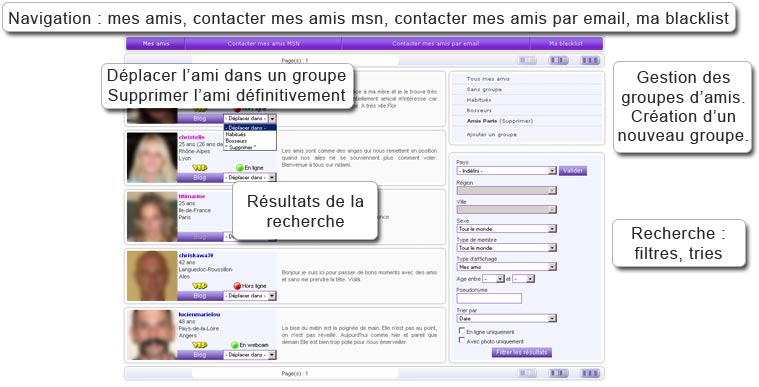Click the Languedoc-Roussillon region text
Screen dimensions: 759x387
coord(205,269)
